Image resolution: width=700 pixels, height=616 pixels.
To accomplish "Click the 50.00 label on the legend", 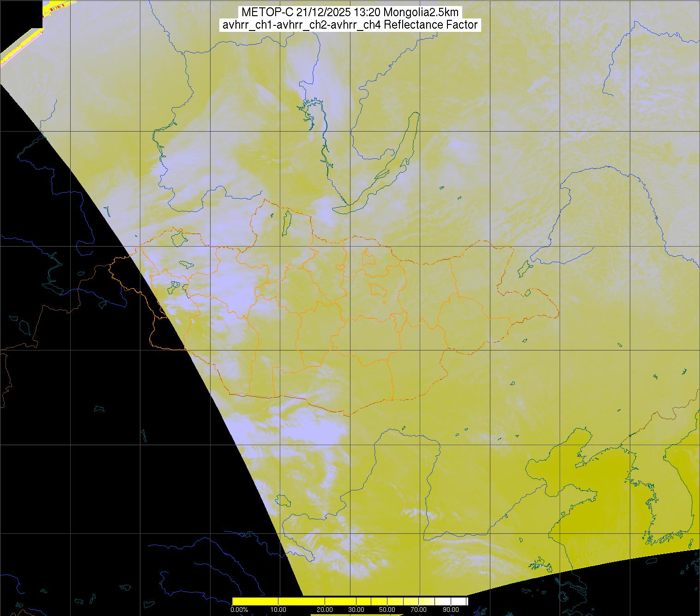I will [387, 610].
